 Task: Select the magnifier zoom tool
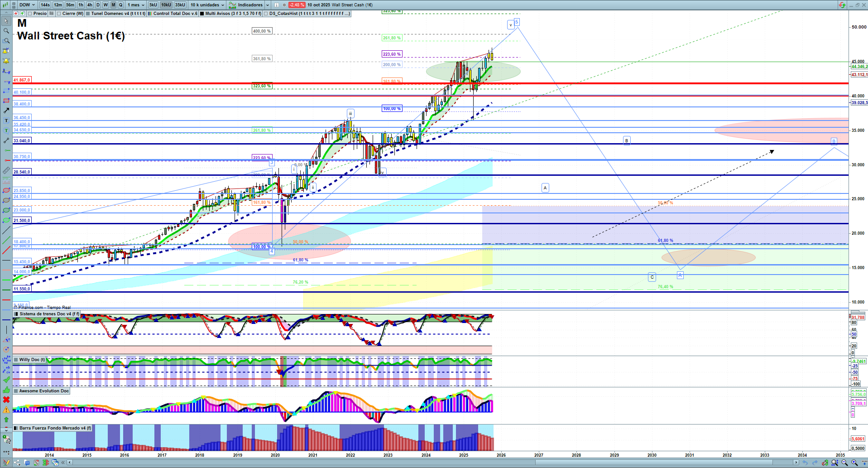(6, 31)
